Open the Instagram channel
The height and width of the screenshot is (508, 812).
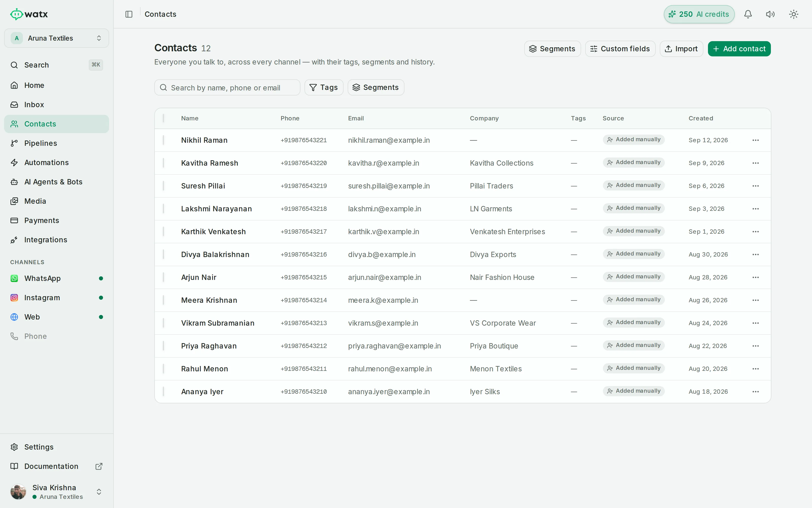tap(56, 298)
